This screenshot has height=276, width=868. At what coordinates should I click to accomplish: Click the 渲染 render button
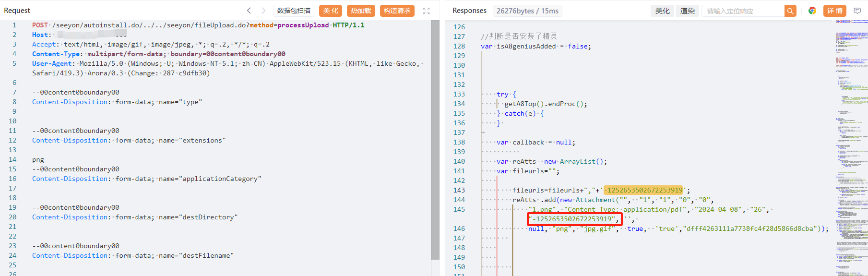point(687,11)
